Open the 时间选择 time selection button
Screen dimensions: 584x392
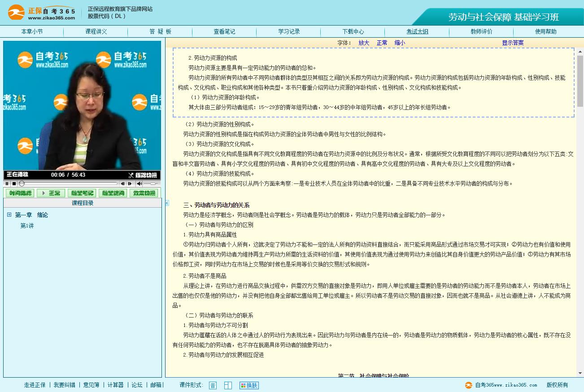click(x=20, y=193)
